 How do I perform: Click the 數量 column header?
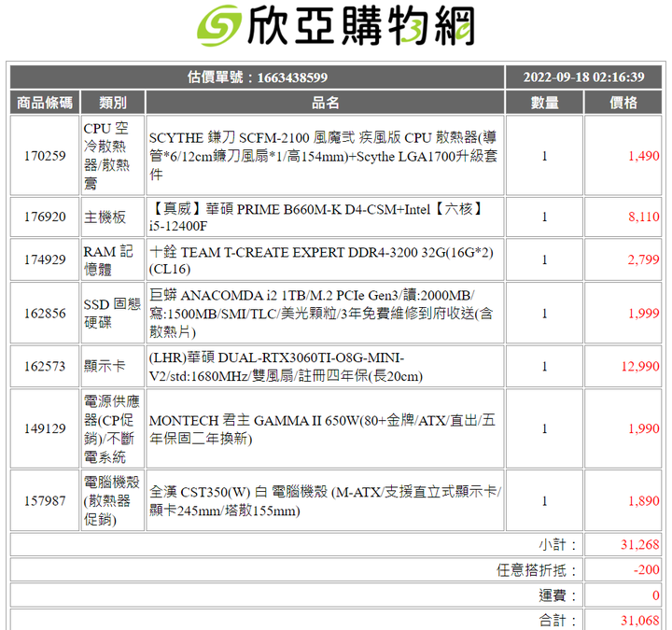coord(544,103)
